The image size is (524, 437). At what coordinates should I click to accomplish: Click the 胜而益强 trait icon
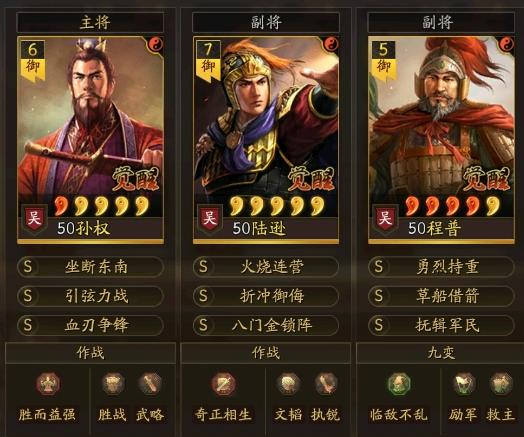click(48, 384)
